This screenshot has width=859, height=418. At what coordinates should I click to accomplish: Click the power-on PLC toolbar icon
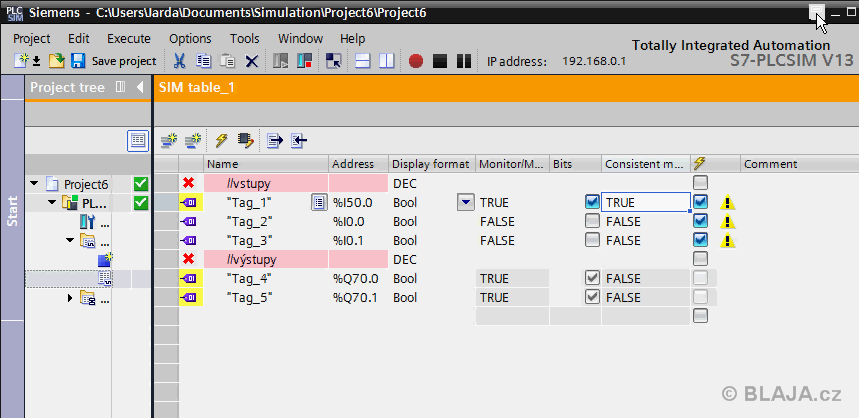click(280, 60)
